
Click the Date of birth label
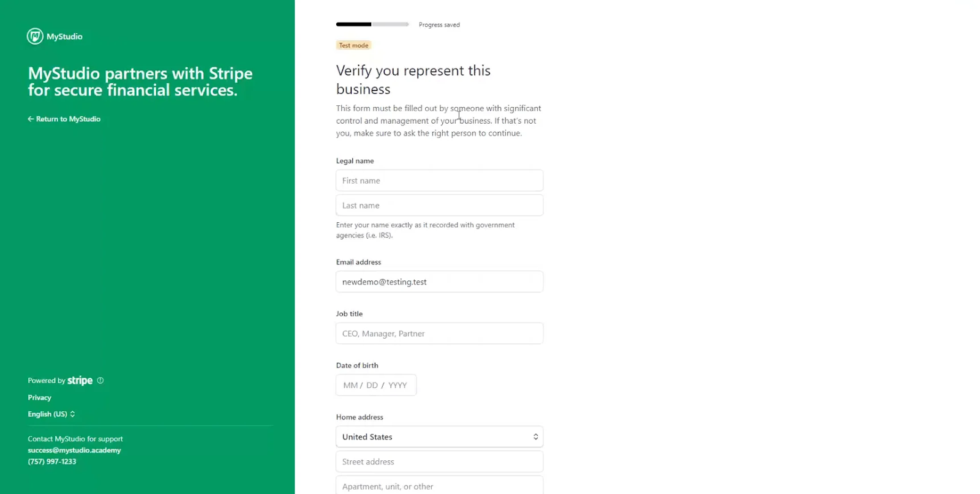(357, 365)
